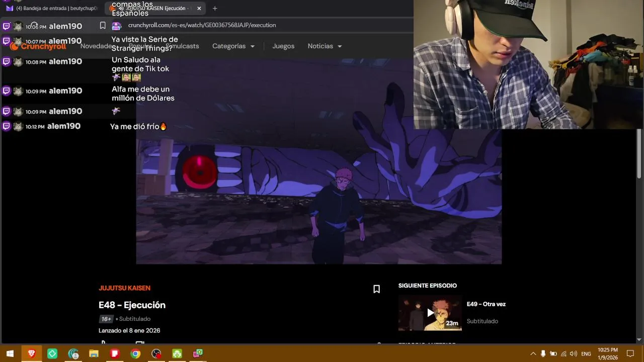Open the Windows notification center icon
The width and height of the screenshot is (644, 362).
[x=630, y=354]
